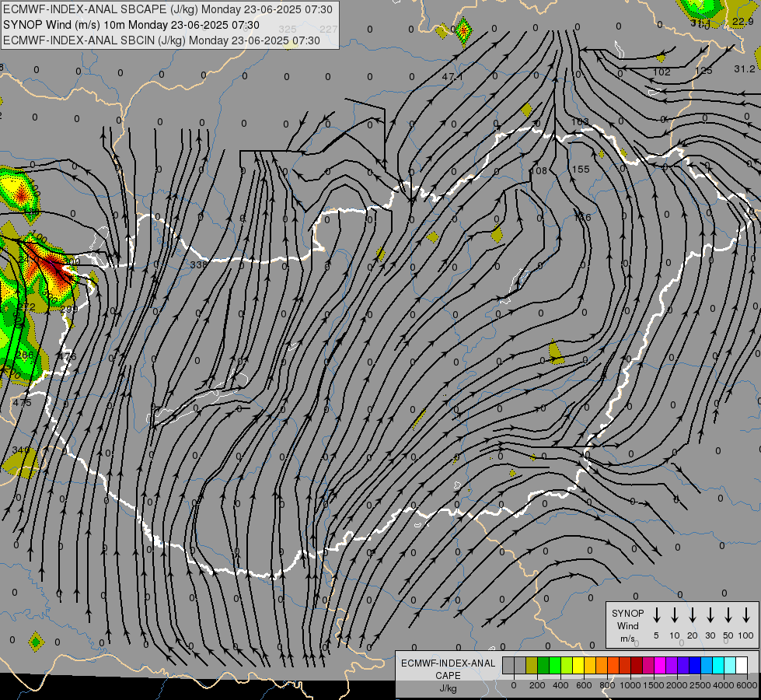Click the '31.2' value on the map

(x=745, y=69)
